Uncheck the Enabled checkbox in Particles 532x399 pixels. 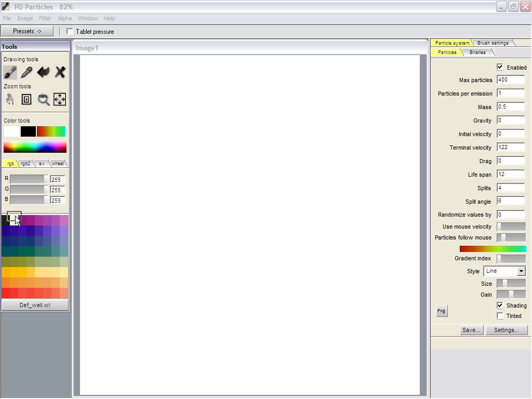point(500,67)
